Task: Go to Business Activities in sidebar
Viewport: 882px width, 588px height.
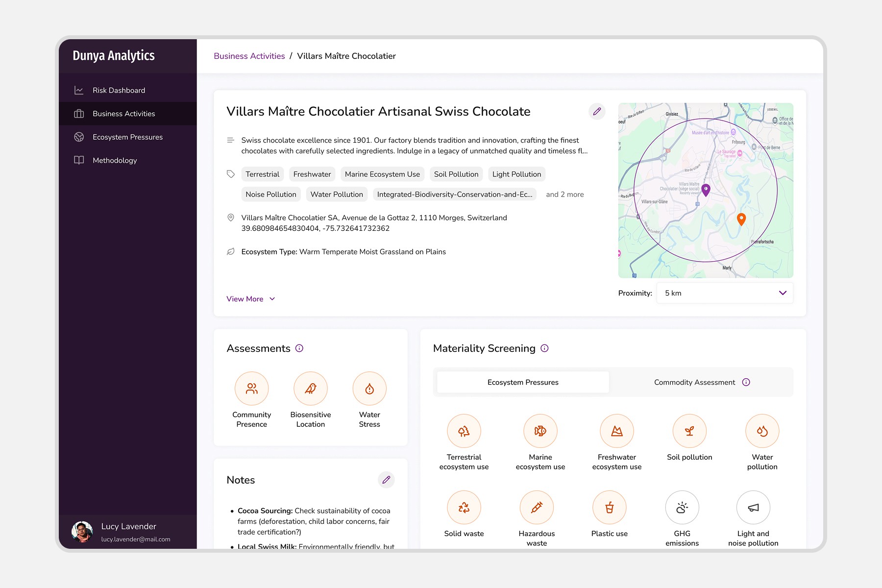Action: click(128, 114)
